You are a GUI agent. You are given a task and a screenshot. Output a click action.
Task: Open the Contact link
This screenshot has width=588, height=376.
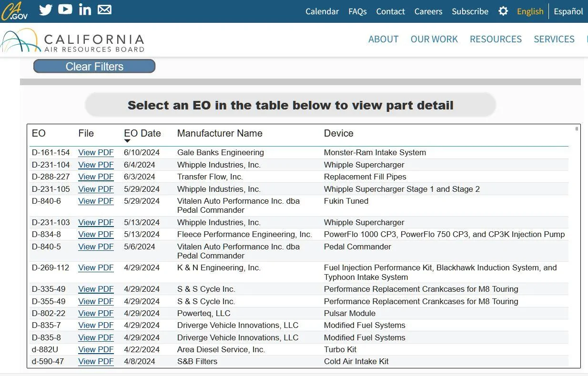[390, 11]
